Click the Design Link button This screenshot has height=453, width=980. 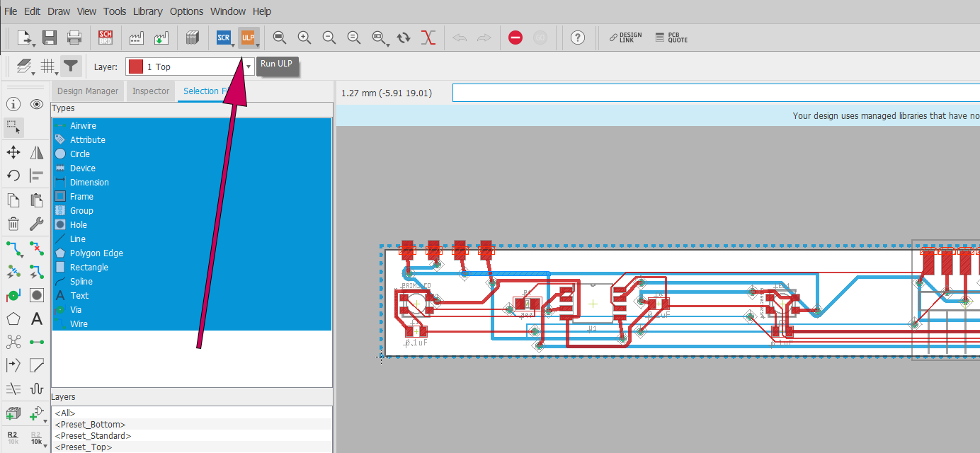click(625, 38)
